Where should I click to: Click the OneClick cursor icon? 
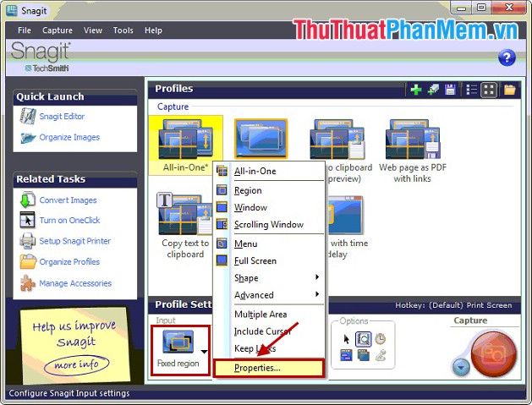coord(27,220)
